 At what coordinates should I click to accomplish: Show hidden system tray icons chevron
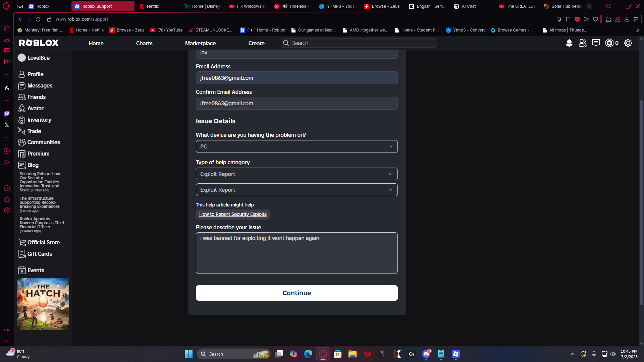tap(573, 354)
